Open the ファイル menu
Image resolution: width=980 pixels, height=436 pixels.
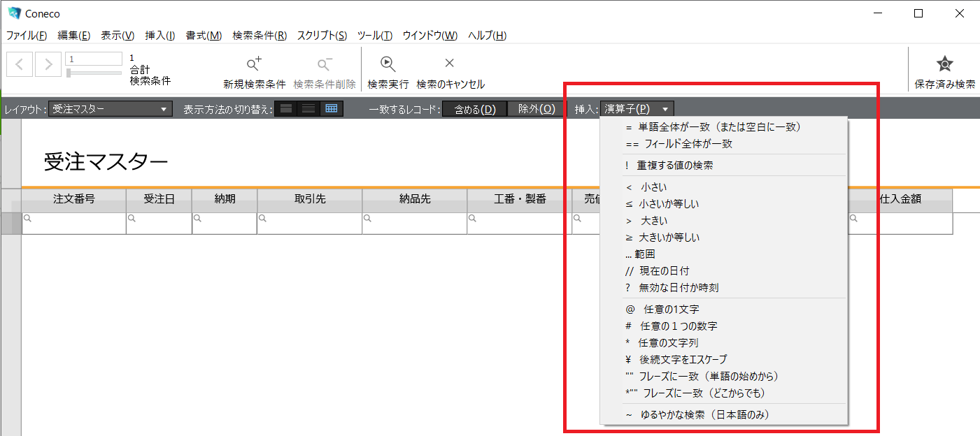coord(27,36)
